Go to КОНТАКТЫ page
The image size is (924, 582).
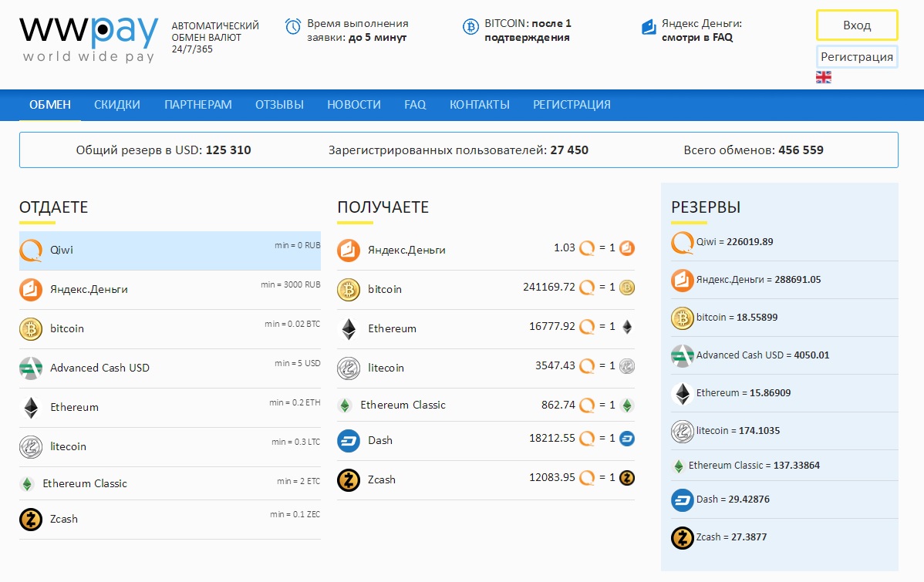coord(480,105)
